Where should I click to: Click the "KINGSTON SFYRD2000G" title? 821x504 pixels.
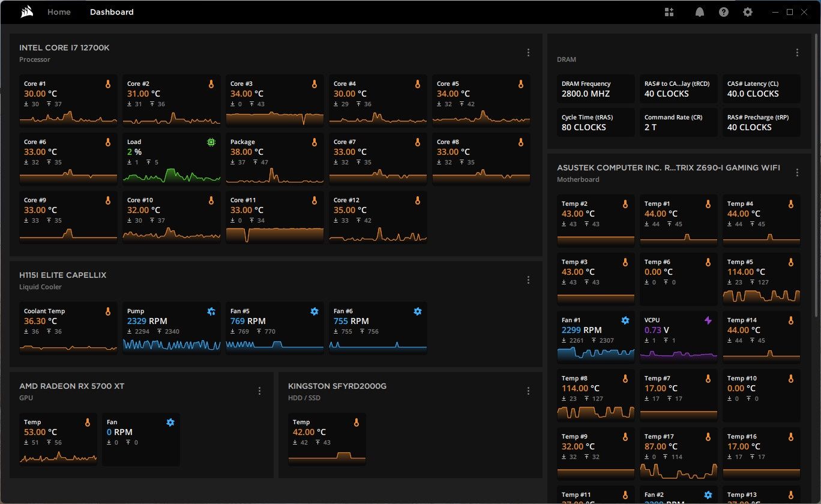point(337,386)
